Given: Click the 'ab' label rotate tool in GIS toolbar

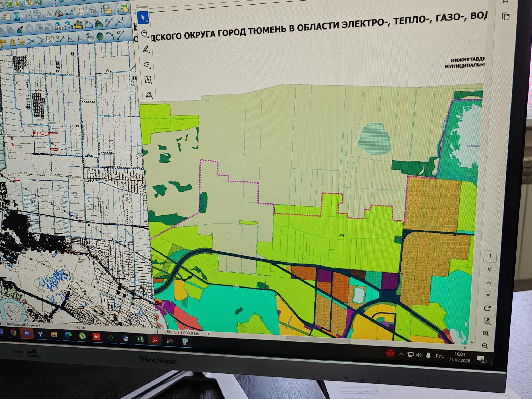Looking at the screenshot, I should point(59,26).
